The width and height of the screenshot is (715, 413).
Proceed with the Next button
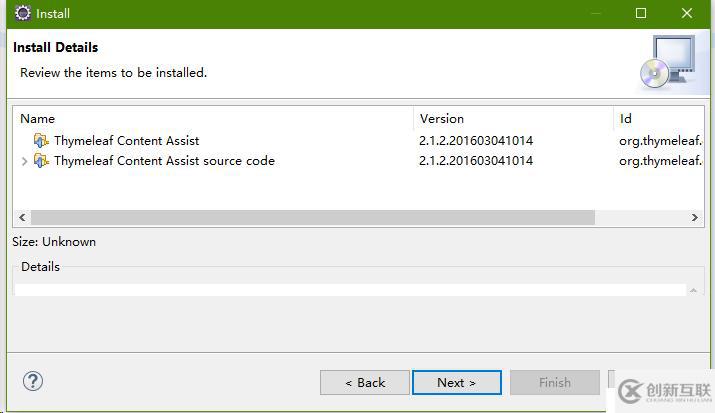tap(456, 382)
